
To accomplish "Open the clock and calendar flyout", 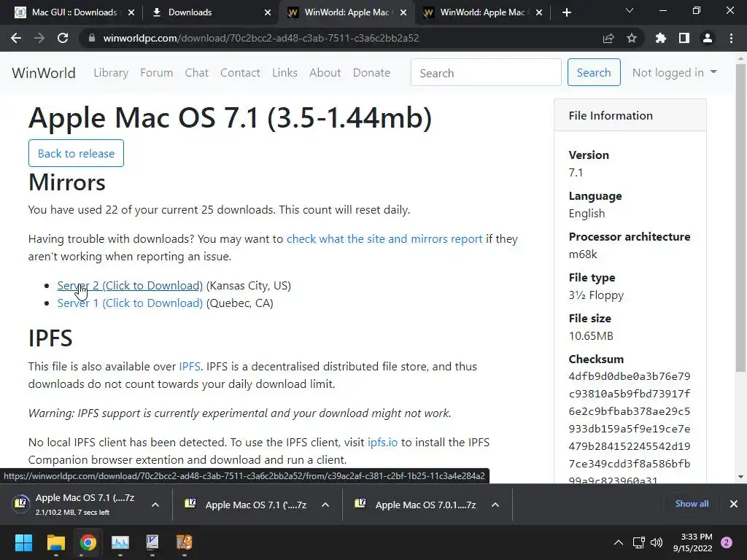I will 693,542.
